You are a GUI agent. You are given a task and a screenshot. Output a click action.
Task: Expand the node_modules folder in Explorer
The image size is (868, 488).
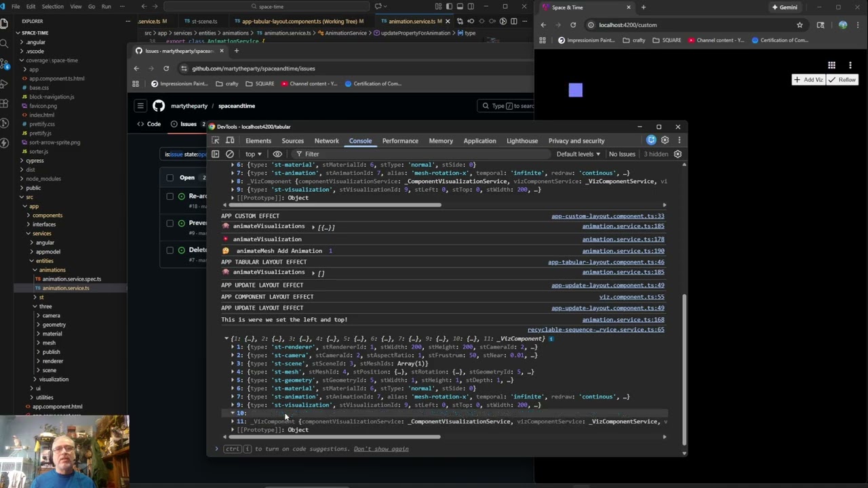43,179
